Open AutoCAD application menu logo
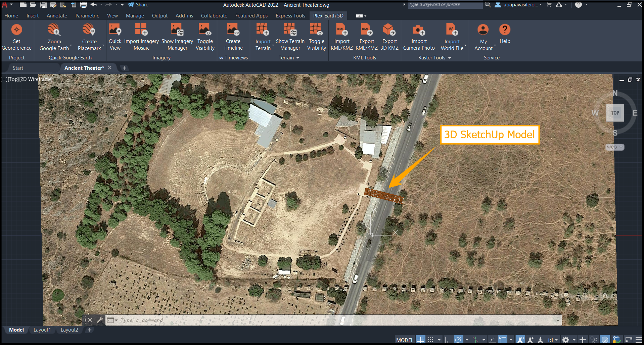The width and height of the screenshot is (644, 345). click(5, 5)
